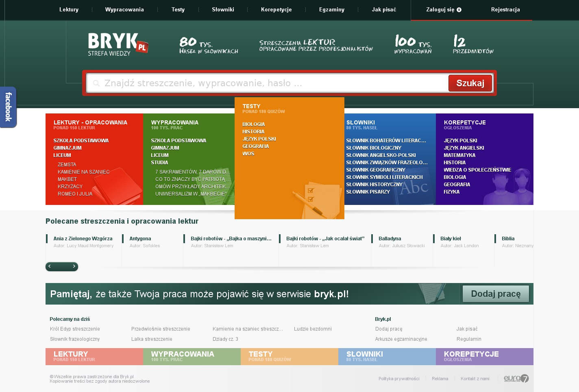Image resolution: width=579 pixels, height=392 pixels.
Task: Open the Biały kieł summary
Action: [451, 239]
